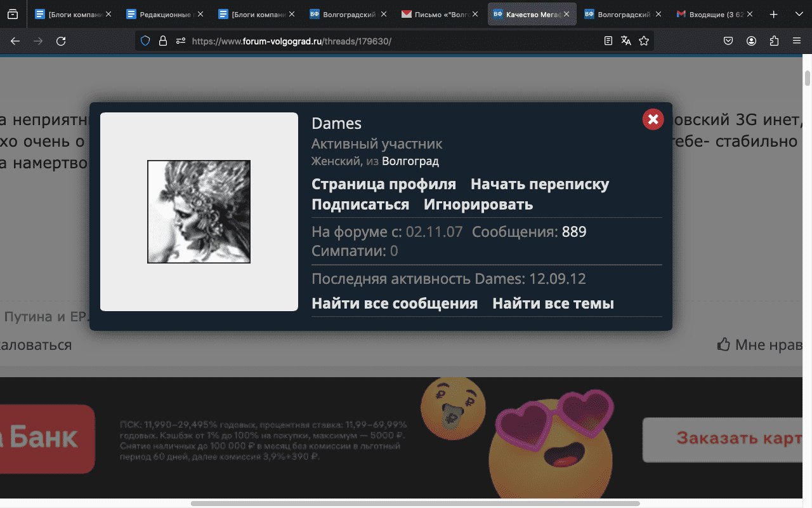
Task: Open the extensions puzzle icon
Action: coord(774,41)
